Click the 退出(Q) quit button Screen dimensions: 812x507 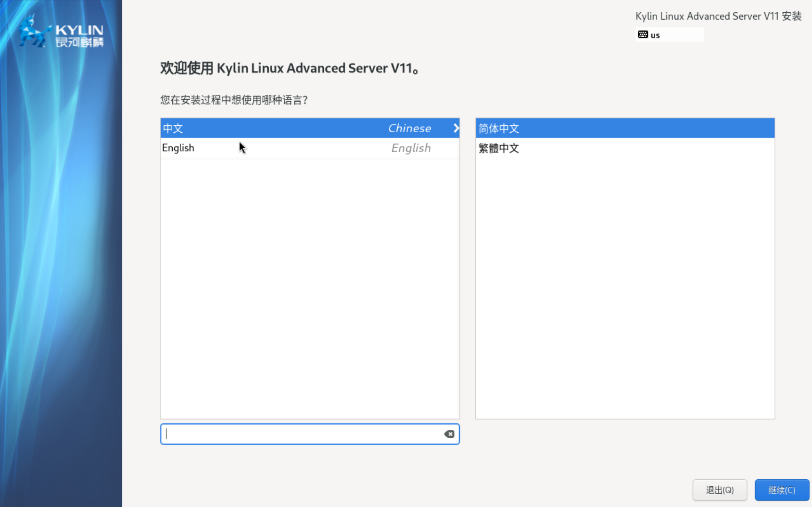point(719,490)
